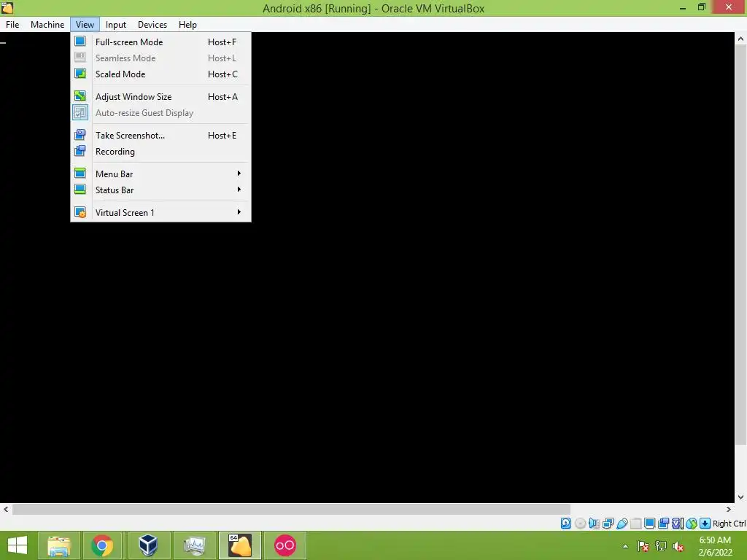This screenshot has width=747, height=560.
Task: Click the scroll up arrow
Action: [740, 39]
